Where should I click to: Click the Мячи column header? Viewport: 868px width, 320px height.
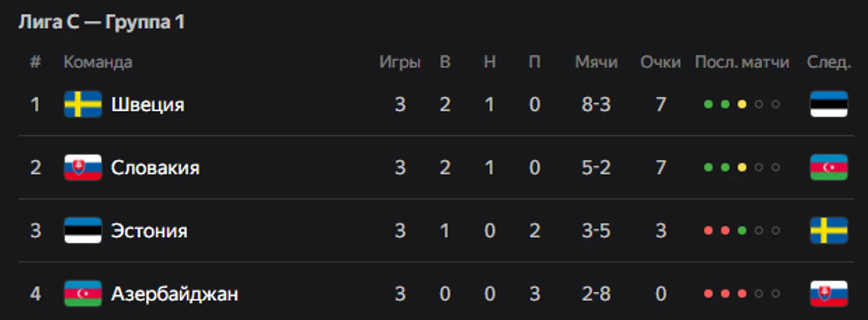(x=596, y=62)
